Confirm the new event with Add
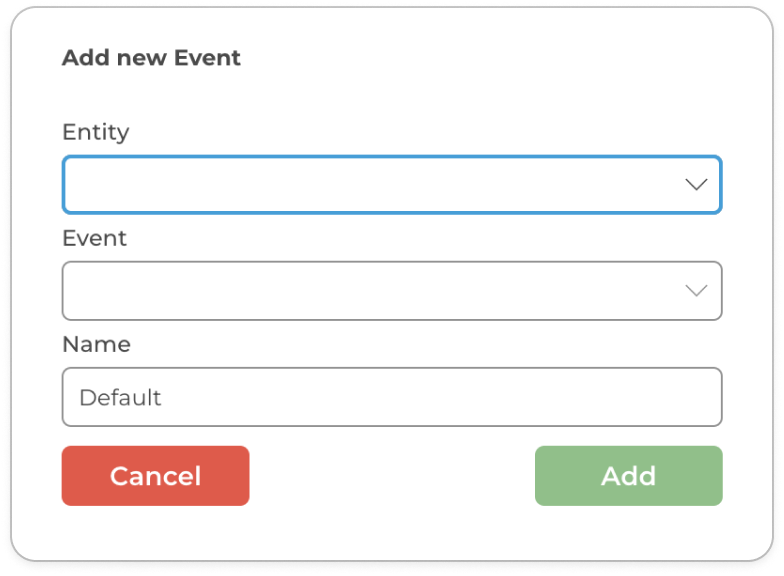Viewport: 784px width, 576px height. coord(628,476)
